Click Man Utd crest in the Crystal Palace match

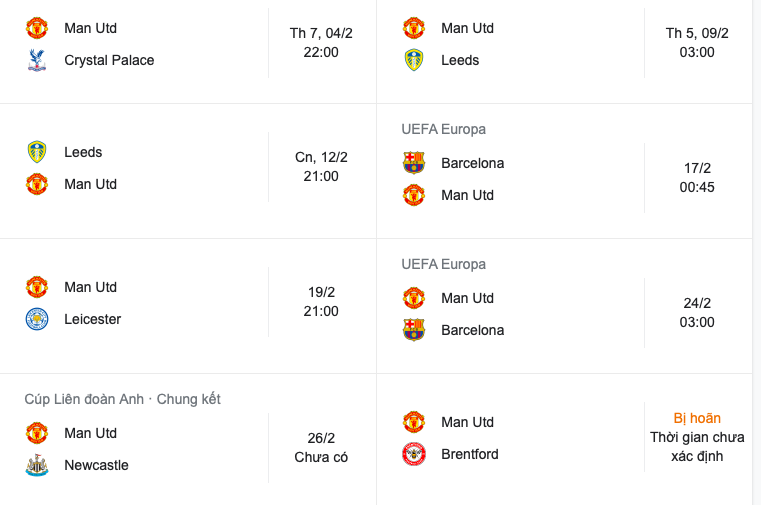pyautogui.click(x=37, y=28)
